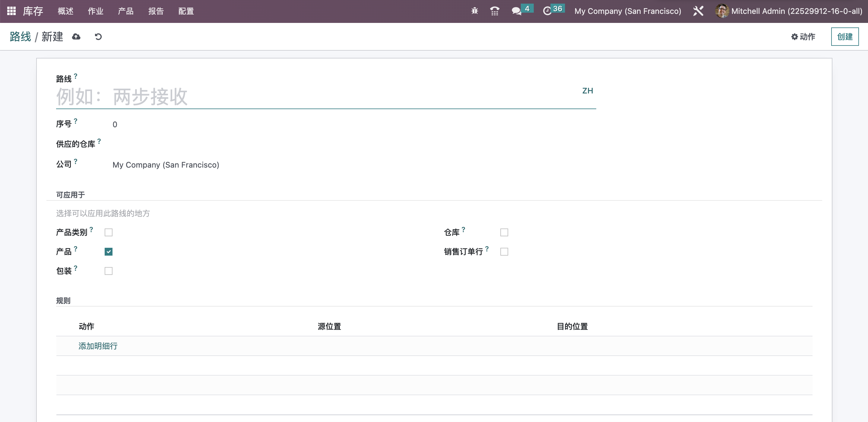868x422 pixels.
Task: Go back to 路线 breadcrumb
Action: tap(20, 36)
